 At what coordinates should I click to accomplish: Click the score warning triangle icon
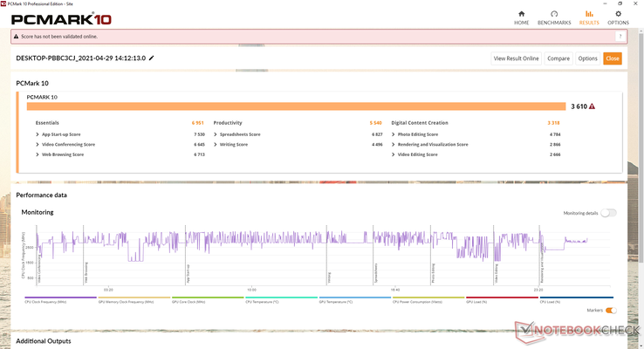(x=592, y=106)
